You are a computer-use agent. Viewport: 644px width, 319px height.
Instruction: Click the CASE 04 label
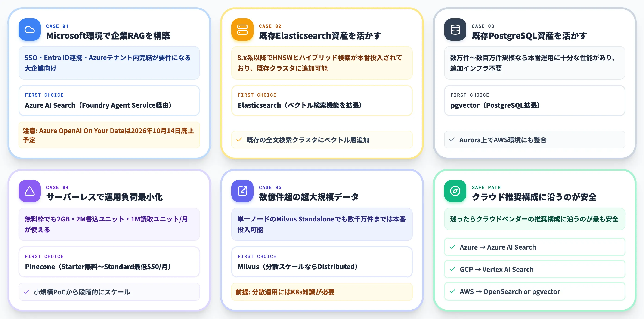pyautogui.click(x=57, y=188)
